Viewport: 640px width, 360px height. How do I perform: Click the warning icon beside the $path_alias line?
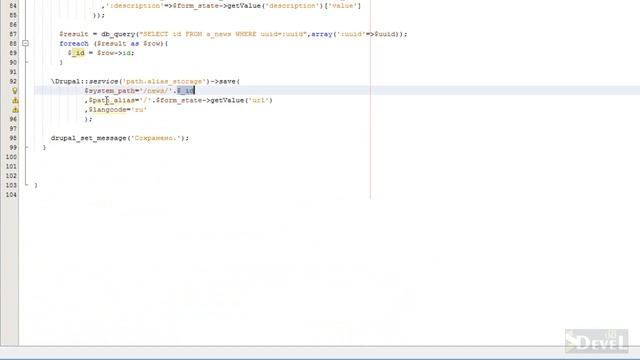coord(15,100)
